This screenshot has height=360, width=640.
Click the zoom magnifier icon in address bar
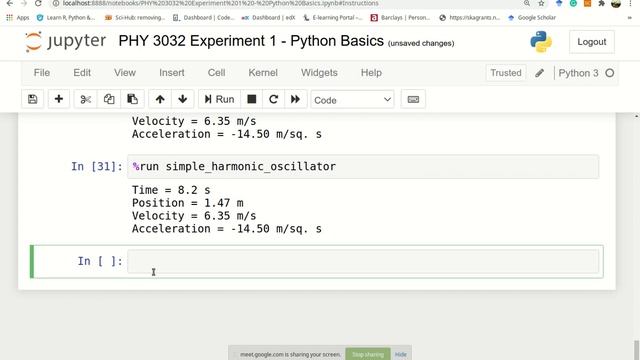point(527,3)
